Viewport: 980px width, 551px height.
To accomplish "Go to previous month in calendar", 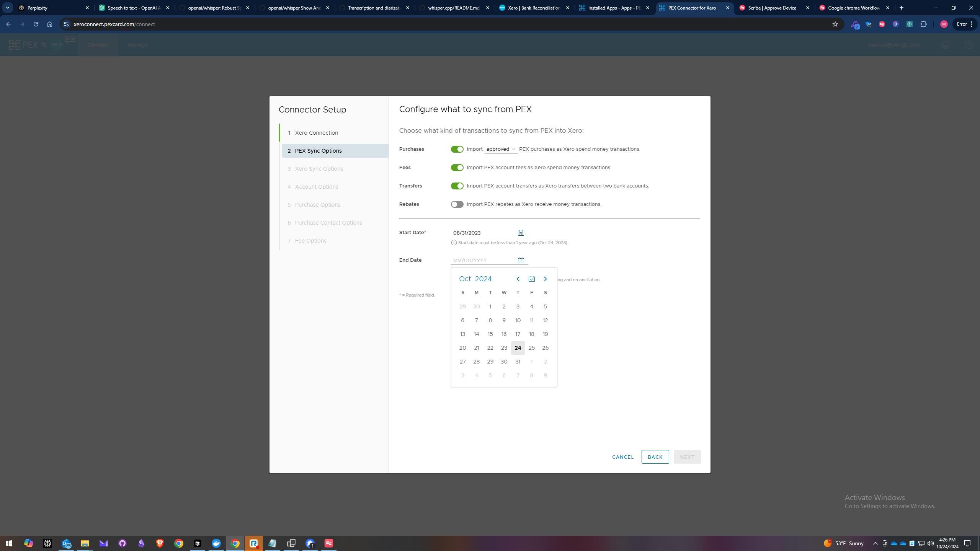I will (518, 279).
